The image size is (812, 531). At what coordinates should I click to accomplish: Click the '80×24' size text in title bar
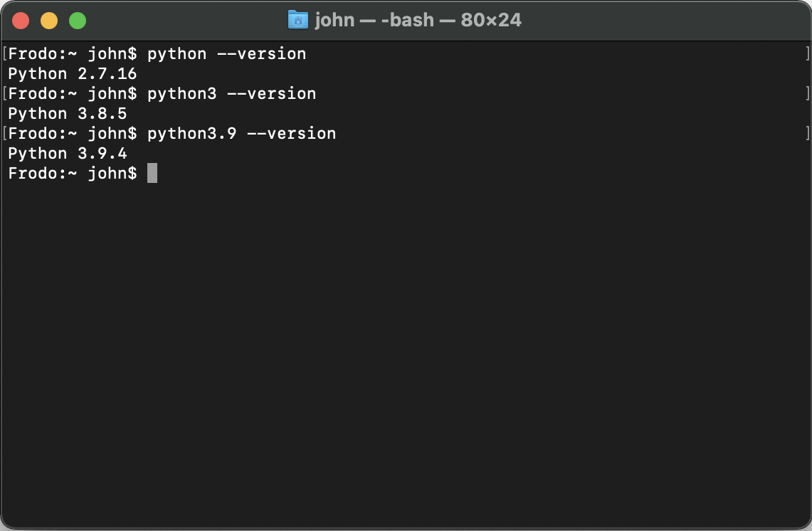coord(491,20)
